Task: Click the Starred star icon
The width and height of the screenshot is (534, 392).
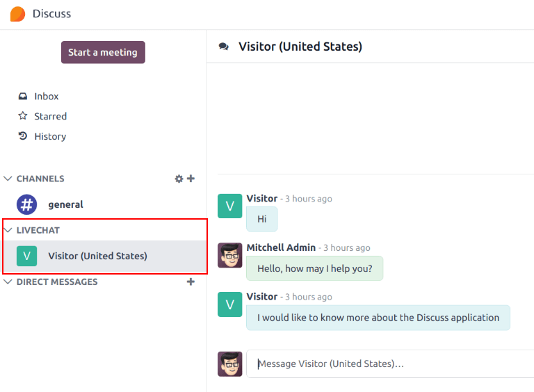Action: [x=23, y=116]
